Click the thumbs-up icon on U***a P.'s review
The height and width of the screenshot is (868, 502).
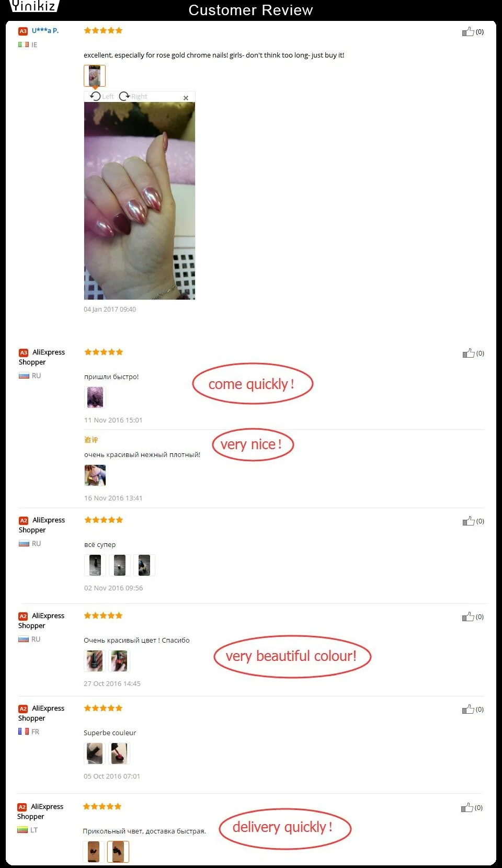point(468,32)
